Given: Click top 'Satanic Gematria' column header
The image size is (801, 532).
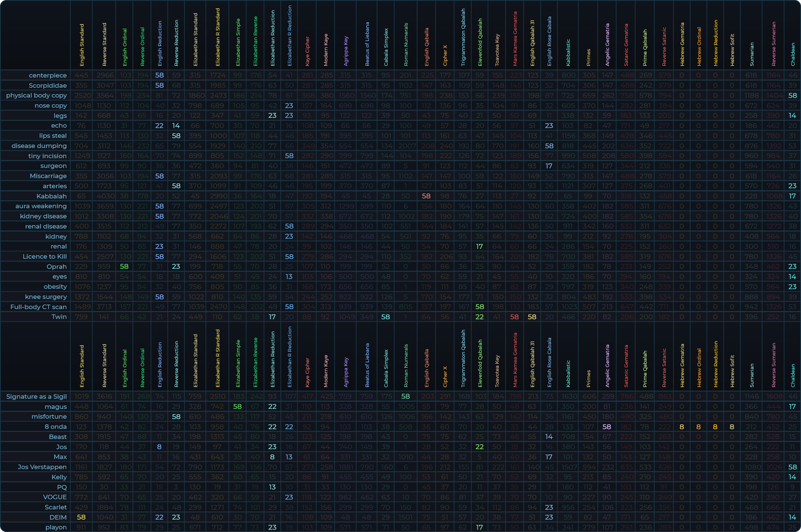Looking at the screenshot, I should (x=626, y=45).
